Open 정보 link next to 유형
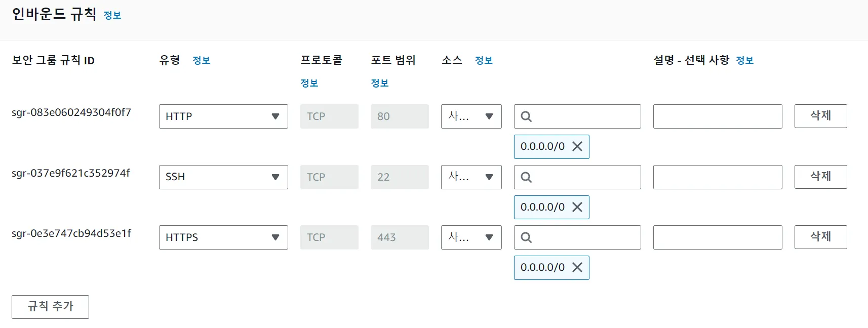The height and width of the screenshot is (328, 868). 201,61
